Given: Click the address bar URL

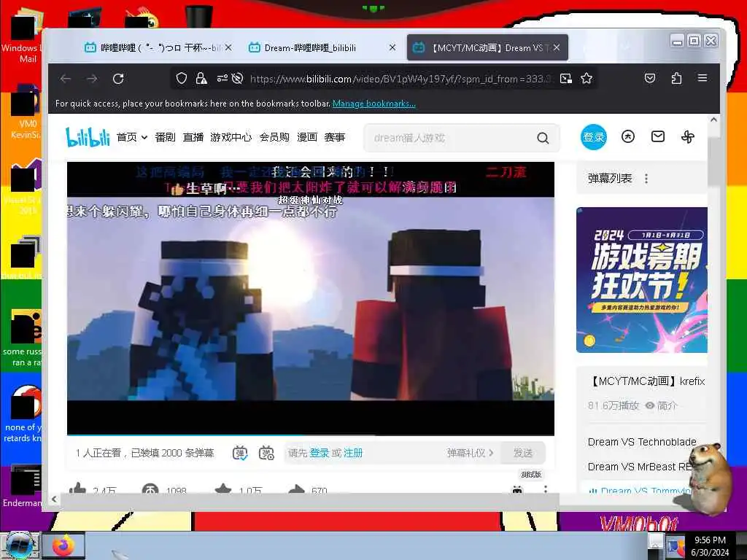Looking at the screenshot, I should click(400, 79).
